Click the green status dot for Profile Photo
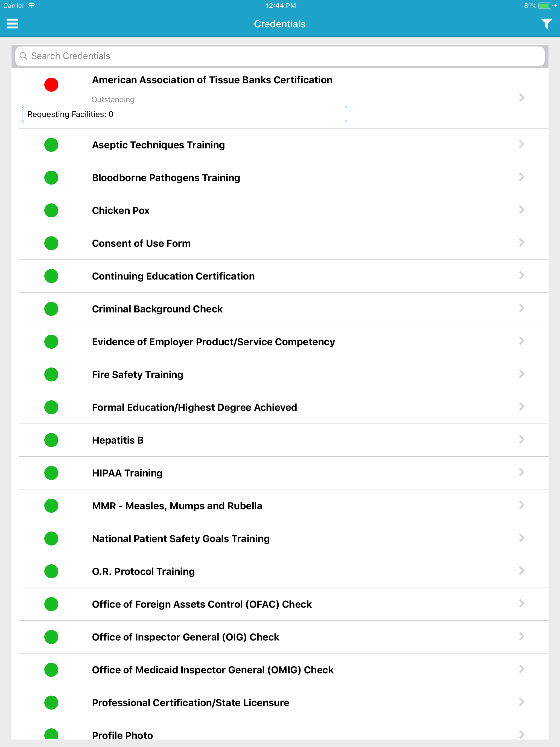This screenshot has height=747, width=560. tap(51, 735)
